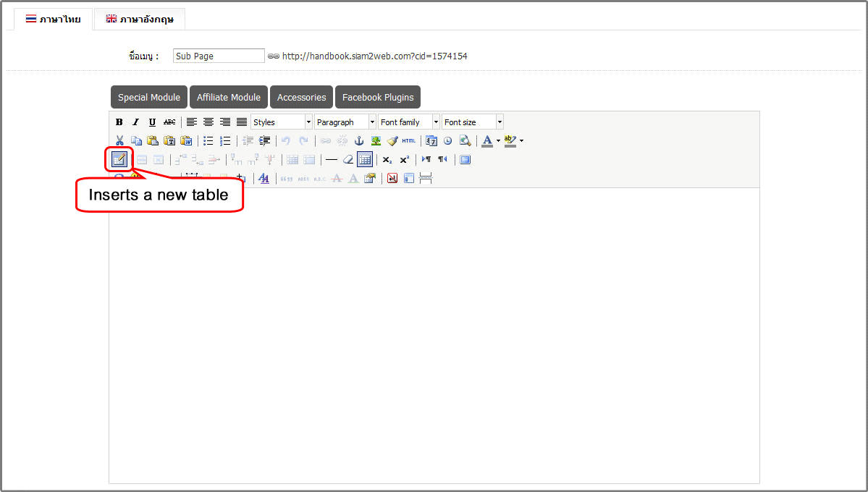Cut selection with scissors icon
Screen dimensions: 868x492
pyautogui.click(x=119, y=140)
